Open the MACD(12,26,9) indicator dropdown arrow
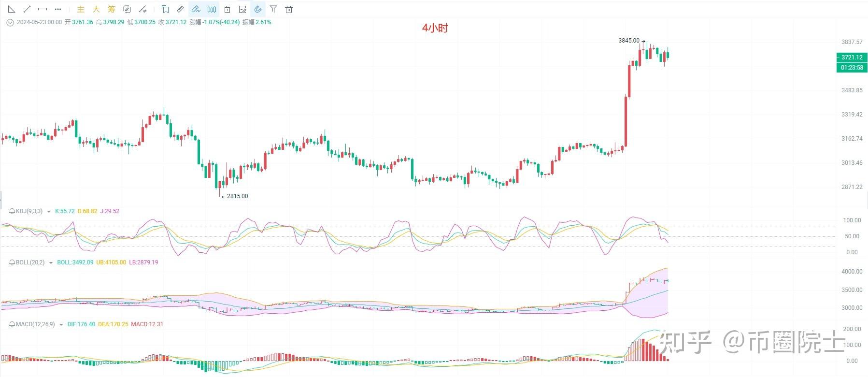The width and height of the screenshot is (868, 377). point(61,325)
